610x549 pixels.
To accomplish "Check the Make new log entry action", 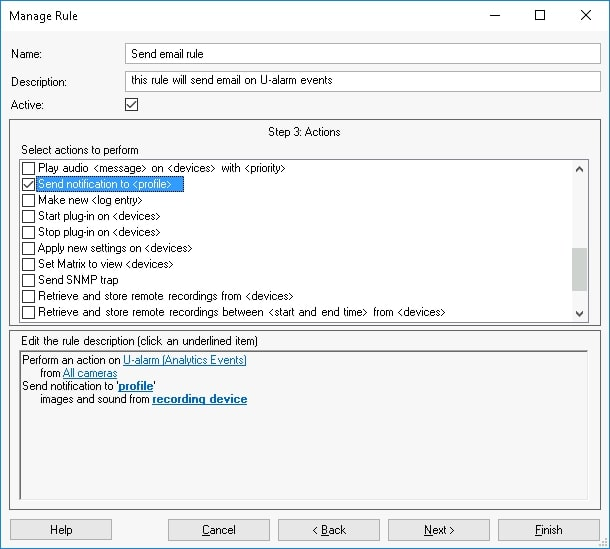I will click(29, 201).
